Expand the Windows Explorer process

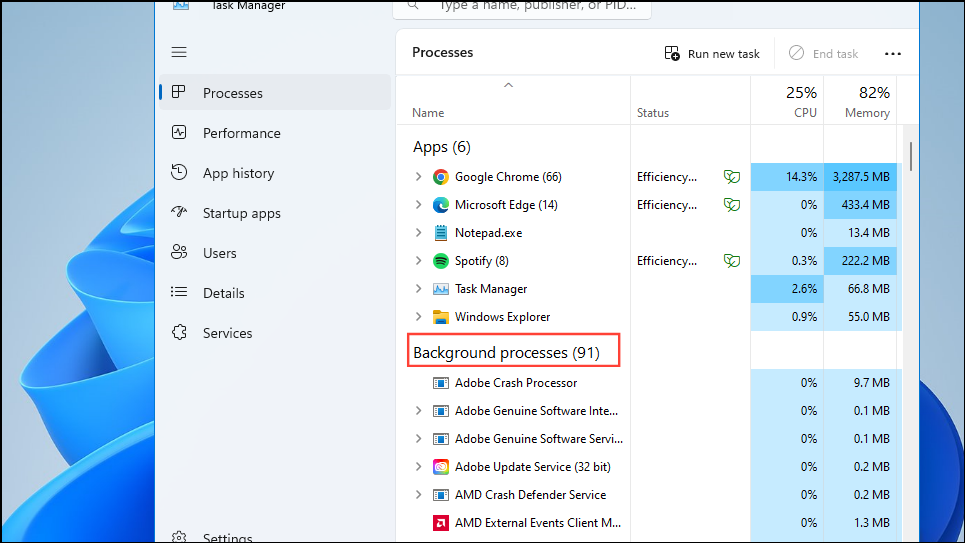pos(418,317)
